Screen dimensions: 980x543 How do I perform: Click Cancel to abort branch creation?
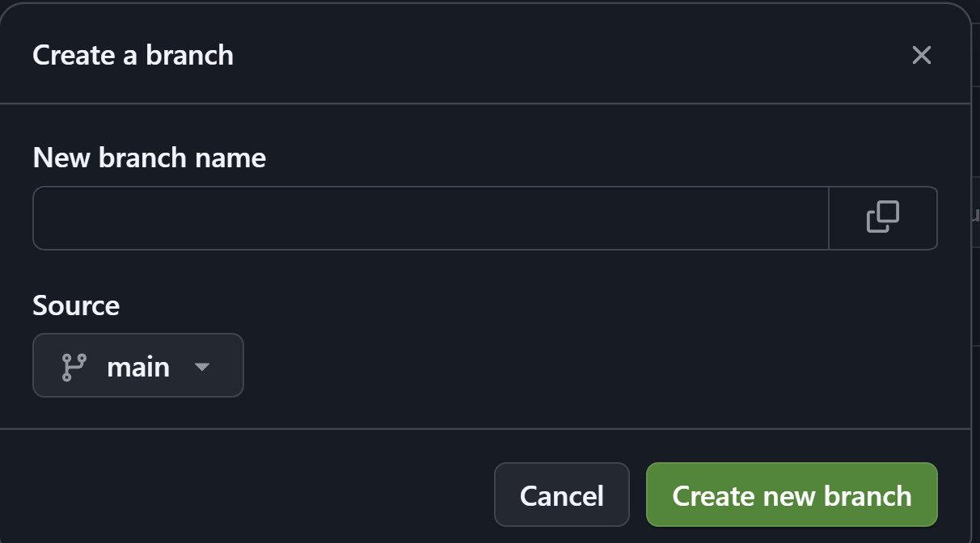[x=561, y=494]
